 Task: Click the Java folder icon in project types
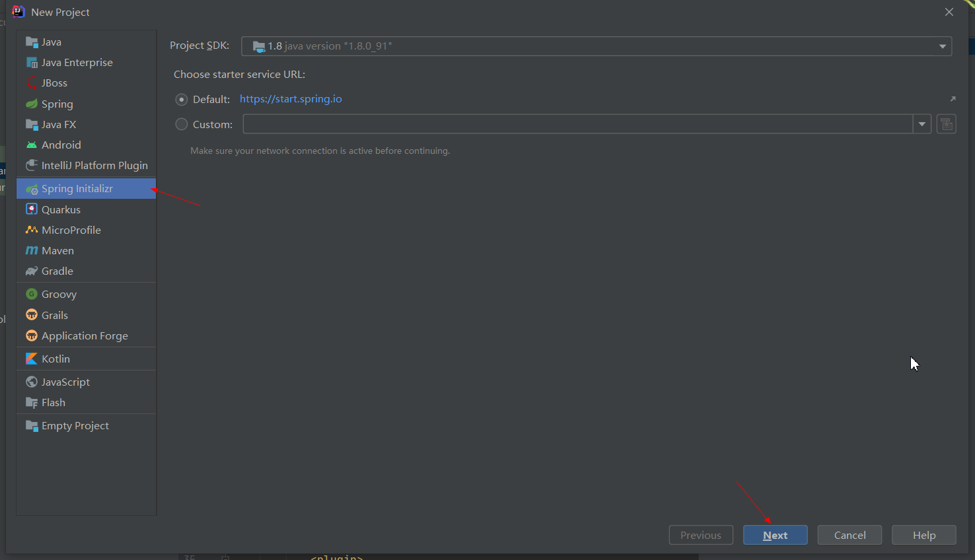coord(32,42)
